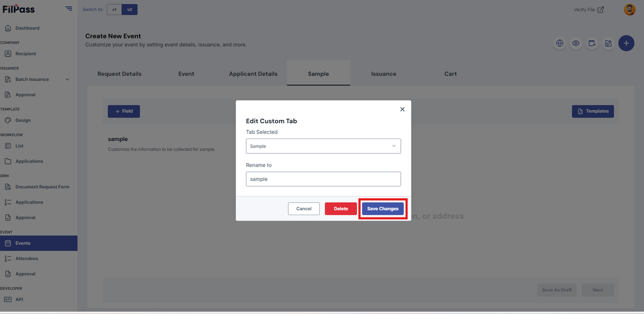Click the Dashboard home icon
The width and height of the screenshot is (644, 314).
(x=8, y=28)
